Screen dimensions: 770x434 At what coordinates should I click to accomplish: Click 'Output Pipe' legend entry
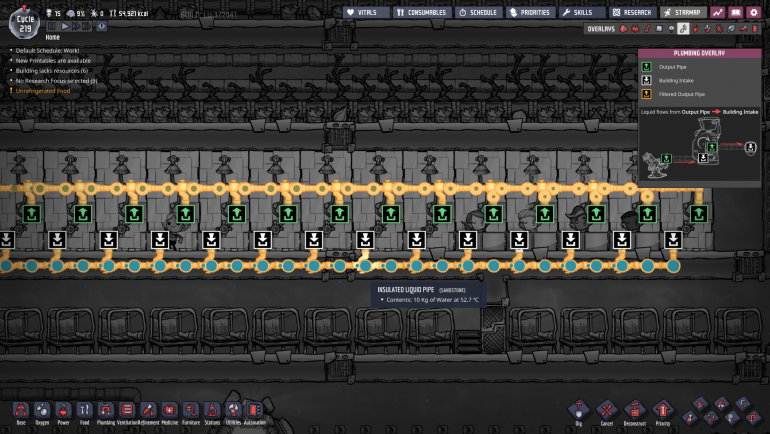[x=672, y=67]
